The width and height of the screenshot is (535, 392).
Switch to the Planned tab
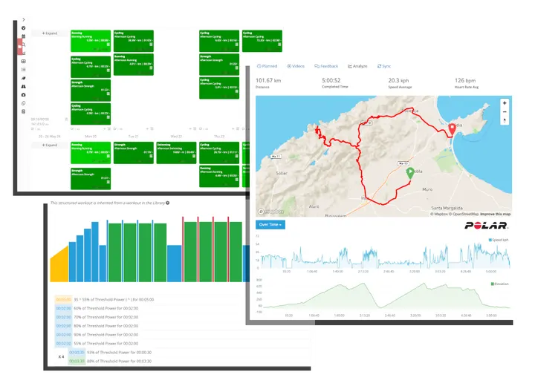click(x=267, y=66)
